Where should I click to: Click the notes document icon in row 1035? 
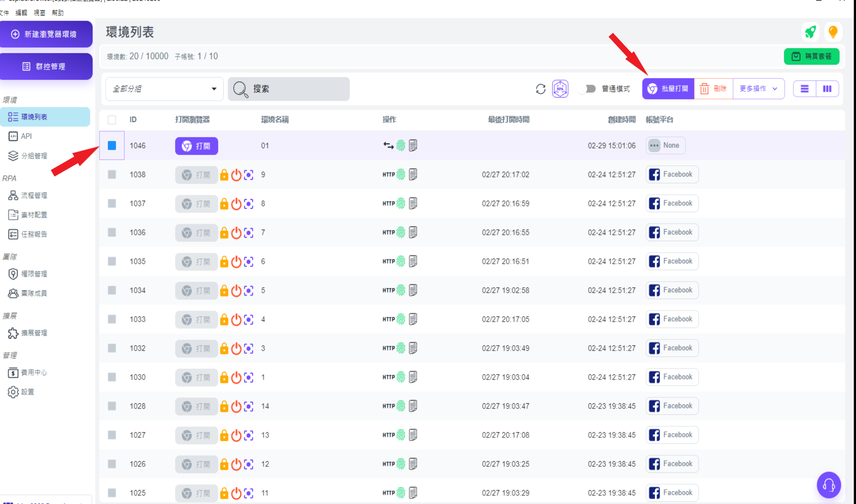pyautogui.click(x=413, y=261)
